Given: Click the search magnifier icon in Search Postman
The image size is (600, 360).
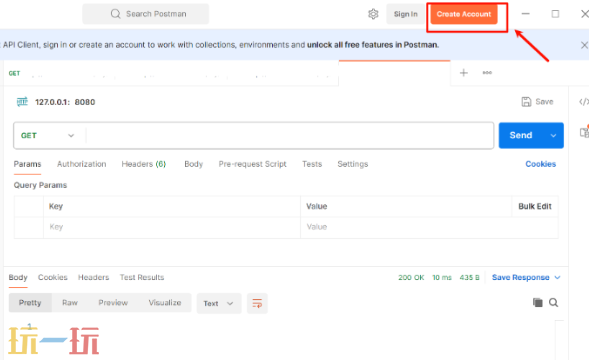Looking at the screenshot, I should (115, 14).
